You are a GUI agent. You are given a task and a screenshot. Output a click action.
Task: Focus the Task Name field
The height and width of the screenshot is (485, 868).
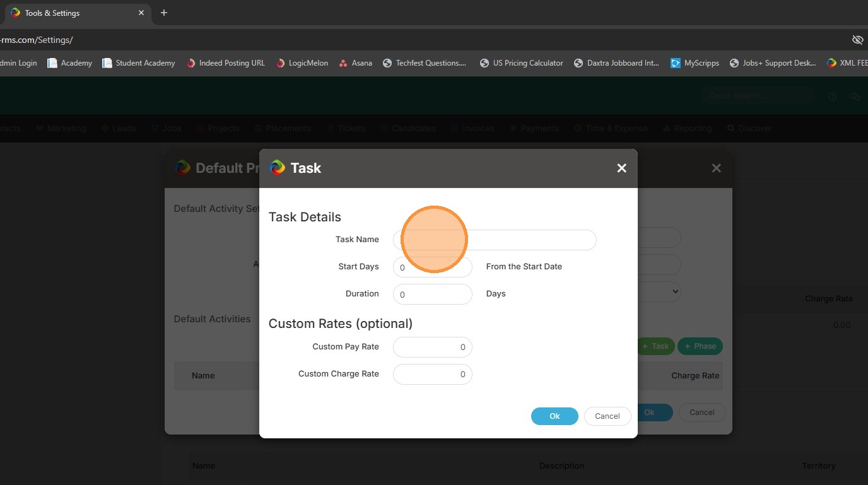[x=495, y=240]
